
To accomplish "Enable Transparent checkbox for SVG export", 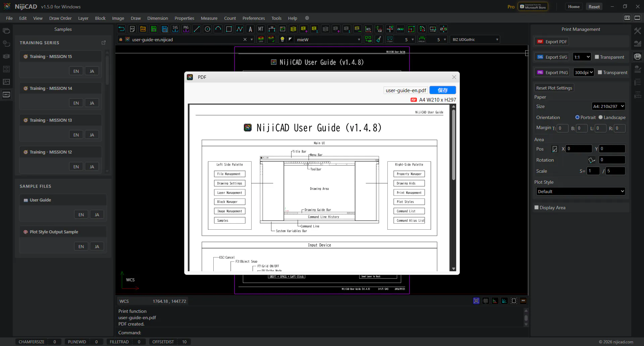I will point(597,57).
